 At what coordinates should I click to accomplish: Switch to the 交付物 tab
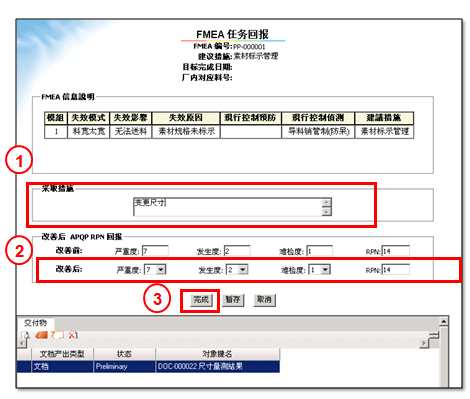35,323
